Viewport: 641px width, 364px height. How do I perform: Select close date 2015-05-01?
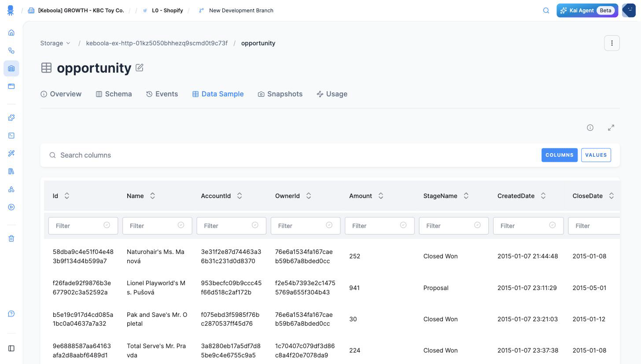pos(589,288)
